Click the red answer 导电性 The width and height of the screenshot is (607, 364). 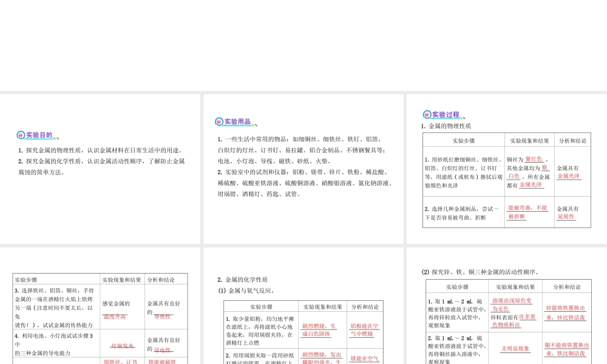click(162, 350)
